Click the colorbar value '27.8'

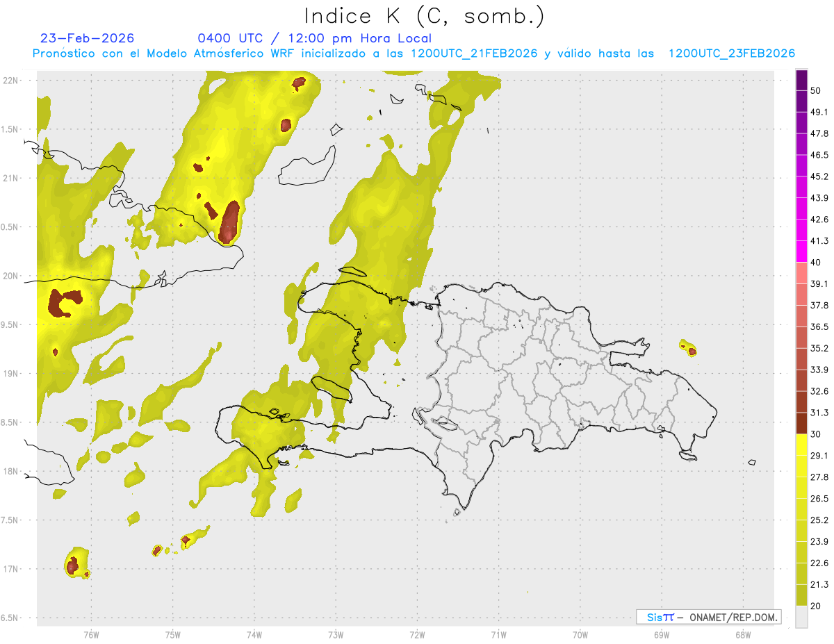819,477
